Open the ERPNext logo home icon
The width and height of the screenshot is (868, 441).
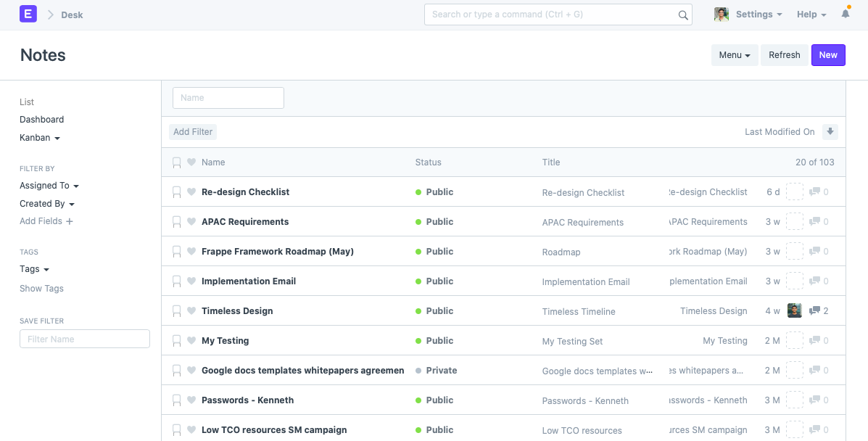[x=28, y=14]
